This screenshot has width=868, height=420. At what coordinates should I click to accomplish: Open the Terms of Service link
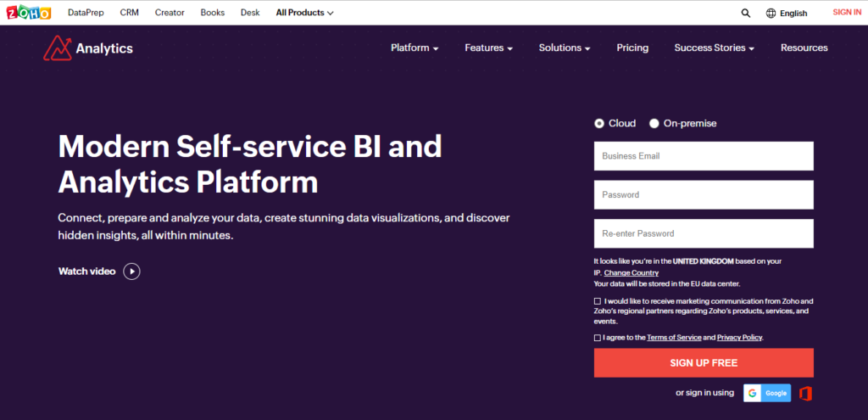[x=674, y=338]
